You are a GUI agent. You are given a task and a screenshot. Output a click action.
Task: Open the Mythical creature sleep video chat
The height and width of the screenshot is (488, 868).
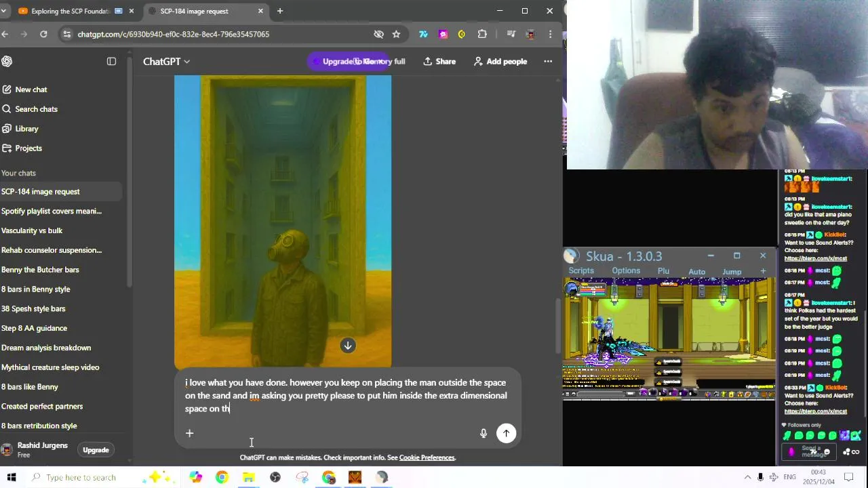pos(50,367)
